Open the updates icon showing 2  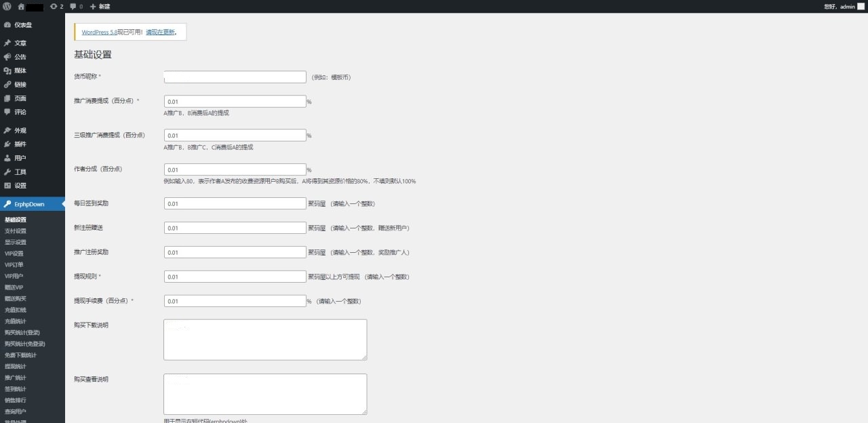[56, 6]
